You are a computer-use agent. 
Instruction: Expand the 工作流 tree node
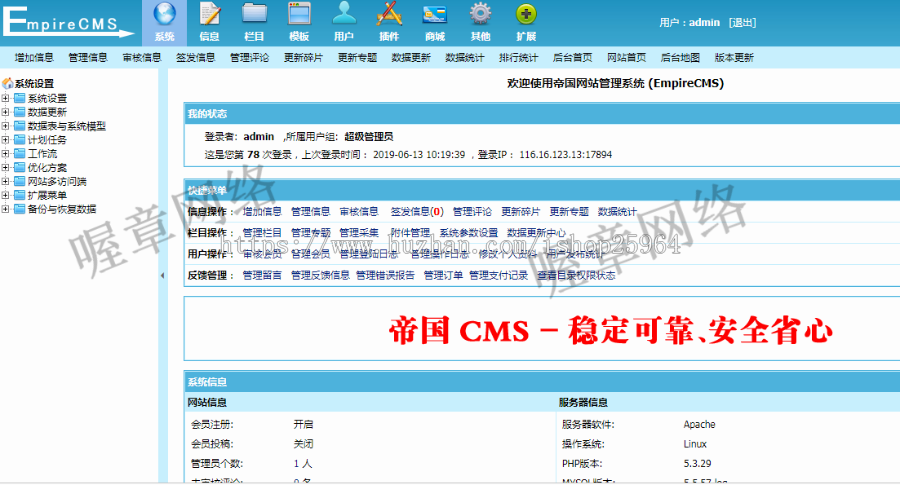pos(5,153)
